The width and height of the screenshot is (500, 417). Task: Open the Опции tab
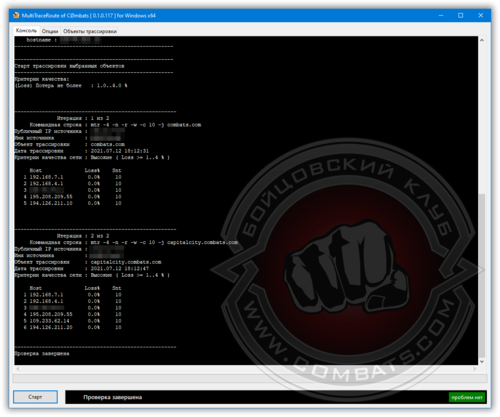point(50,31)
